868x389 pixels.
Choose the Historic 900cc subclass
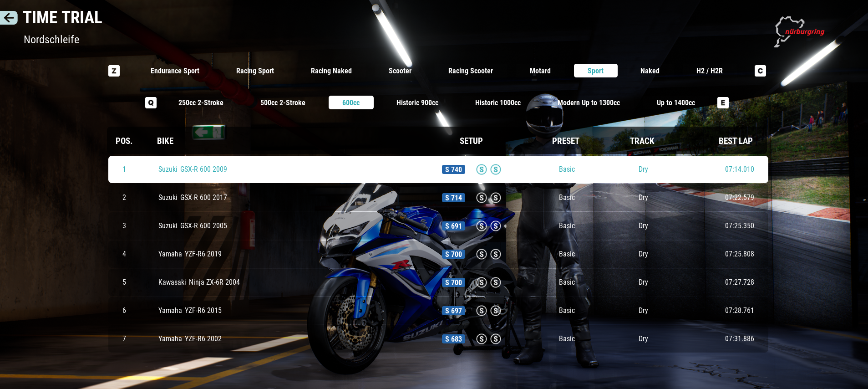[x=417, y=102]
